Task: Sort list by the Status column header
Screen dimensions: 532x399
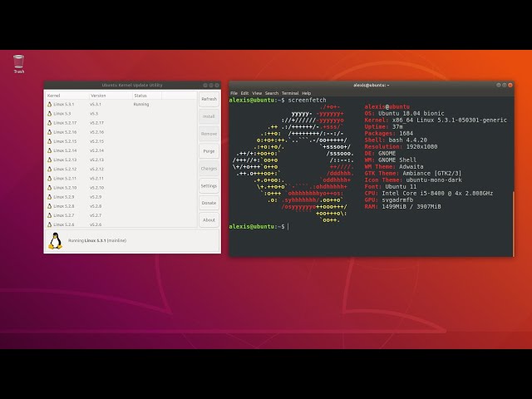Action: [147, 96]
